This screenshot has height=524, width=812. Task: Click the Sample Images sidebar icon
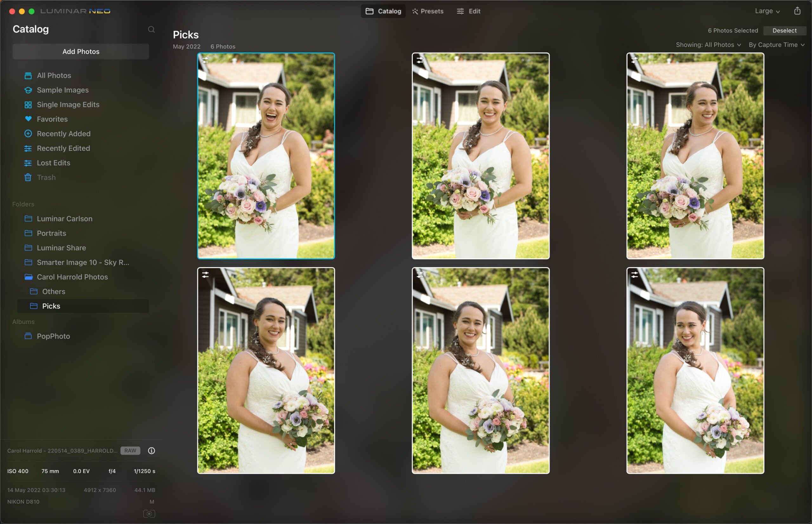point(29,90)
